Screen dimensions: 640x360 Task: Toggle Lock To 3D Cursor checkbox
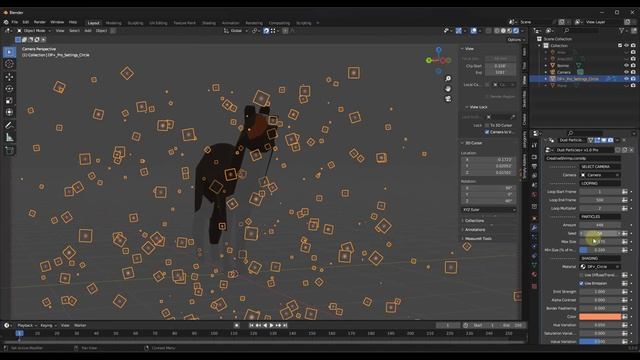487,125
